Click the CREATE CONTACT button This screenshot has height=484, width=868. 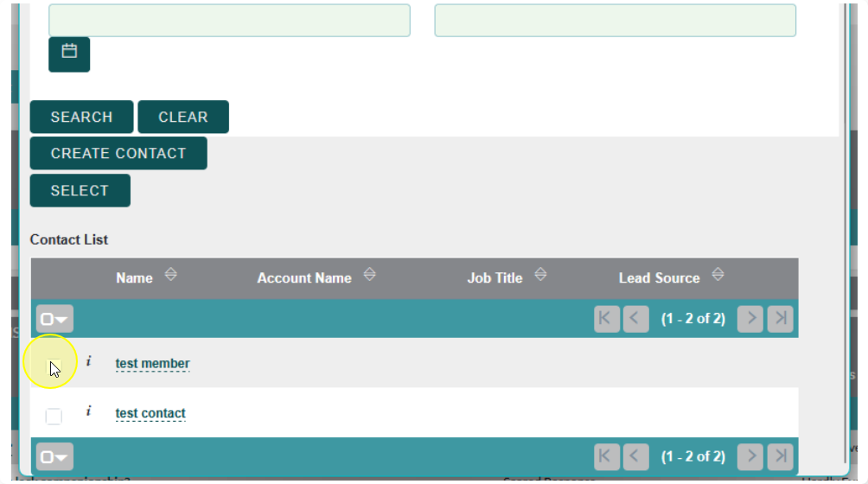tap(118, 154)
